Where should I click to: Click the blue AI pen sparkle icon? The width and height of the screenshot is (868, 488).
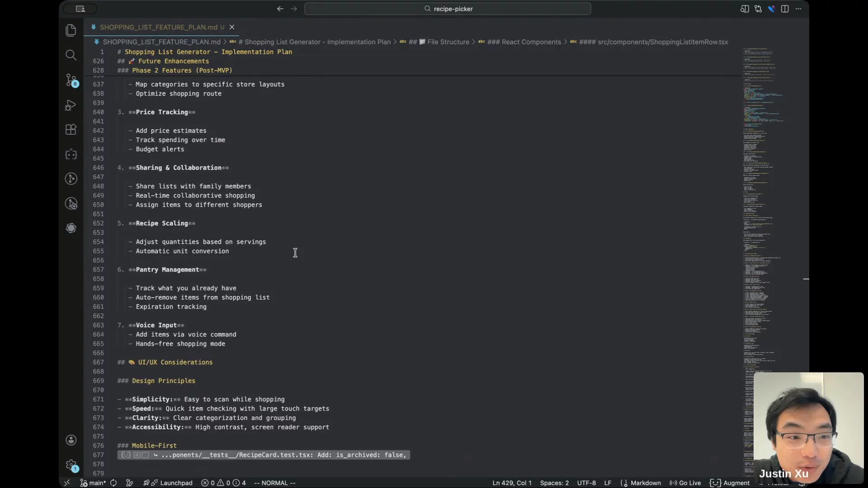coord(771,9)
